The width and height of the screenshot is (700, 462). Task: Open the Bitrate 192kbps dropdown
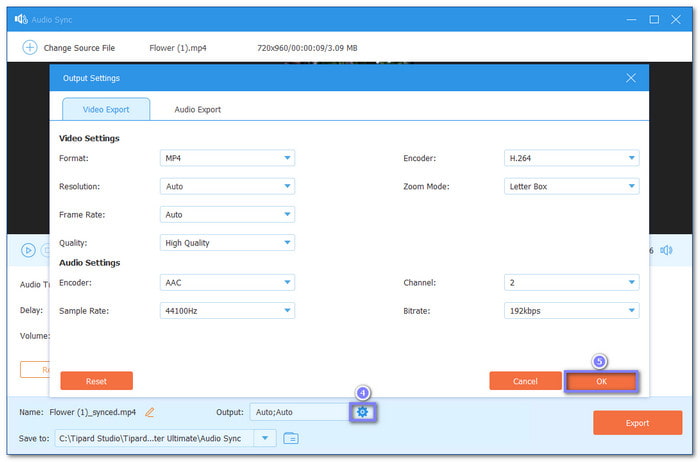point(571,311)
